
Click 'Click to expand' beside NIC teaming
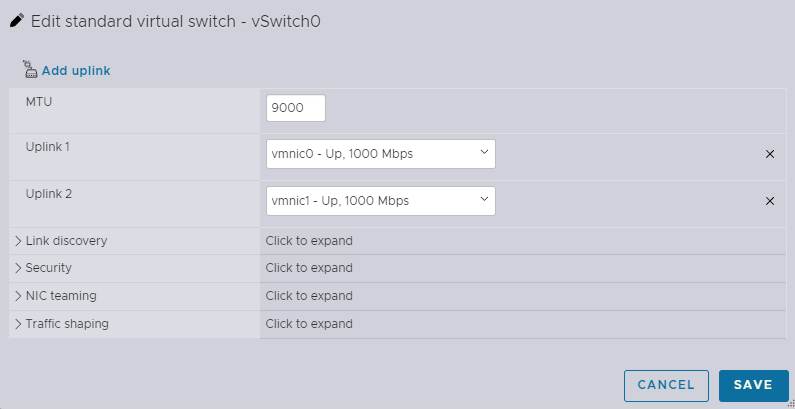[x=309, y=296]
